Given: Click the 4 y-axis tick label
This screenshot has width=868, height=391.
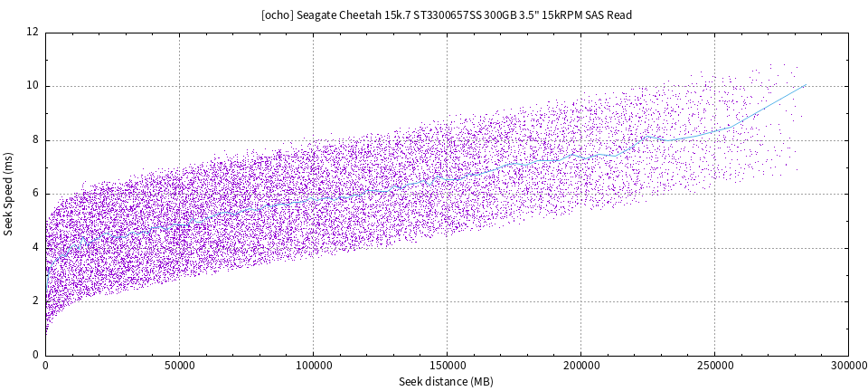Looking at the screenshot, I should [35, 248].
